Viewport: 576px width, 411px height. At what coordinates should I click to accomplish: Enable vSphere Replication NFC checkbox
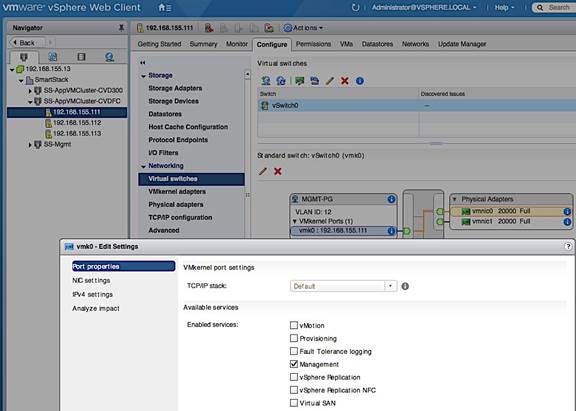coord(294,390)
